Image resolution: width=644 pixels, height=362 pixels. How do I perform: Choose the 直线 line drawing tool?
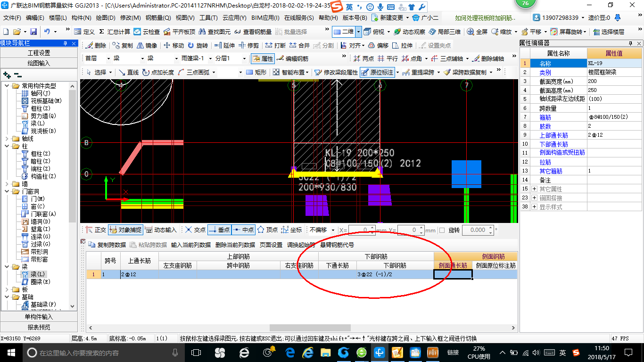tap(129, 72)
